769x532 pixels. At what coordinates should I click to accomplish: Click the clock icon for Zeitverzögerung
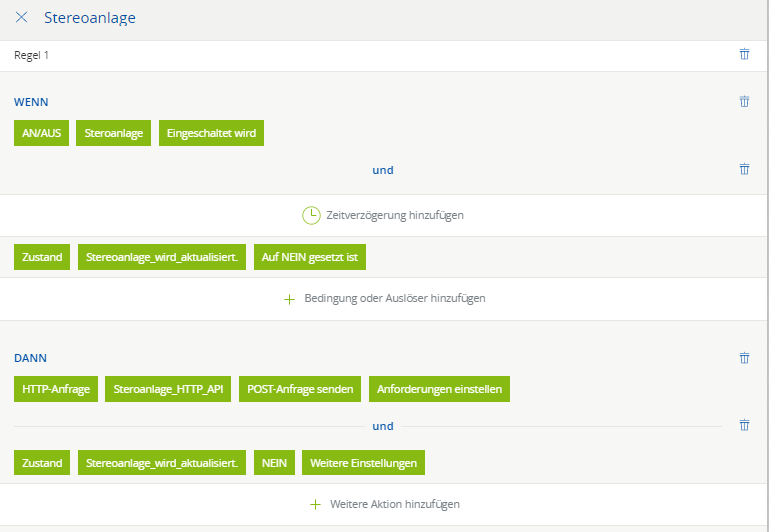pyautogui.click(x=311, y=215)
